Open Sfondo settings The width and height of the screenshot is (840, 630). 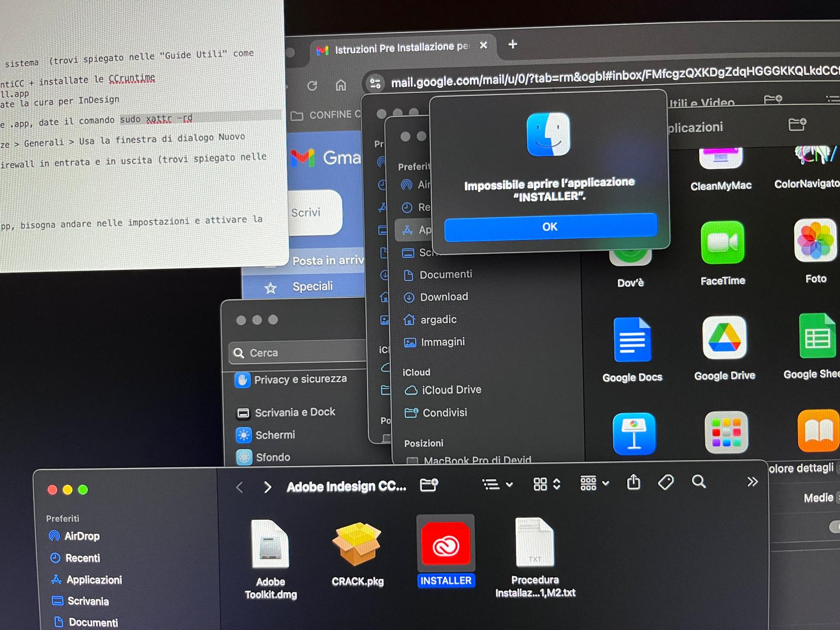click(x=264, y=457)
